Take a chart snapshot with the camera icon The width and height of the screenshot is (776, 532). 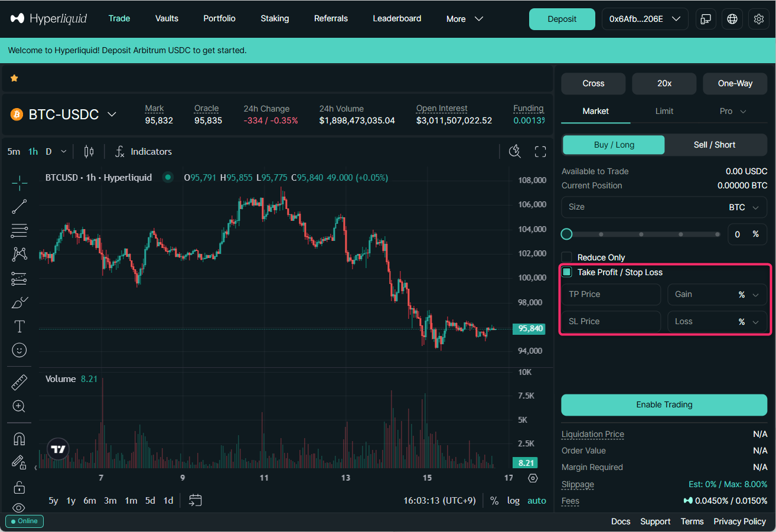514,151
